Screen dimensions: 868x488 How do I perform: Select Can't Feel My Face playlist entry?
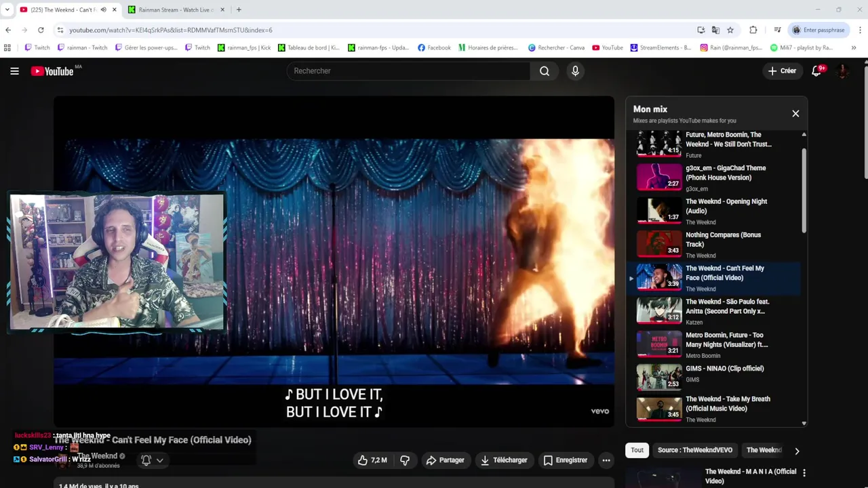[715, 278]
